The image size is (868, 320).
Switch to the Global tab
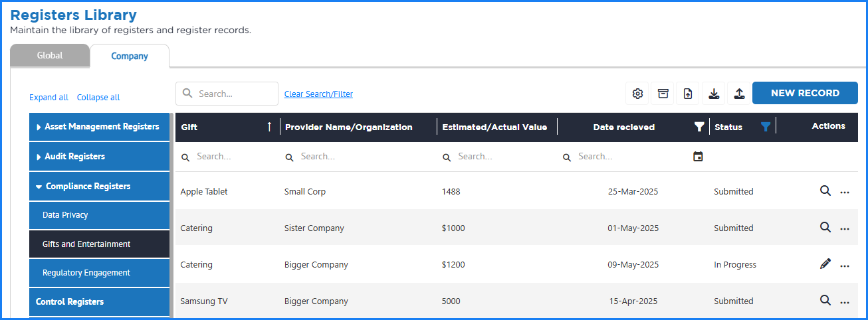click(50, 56)
